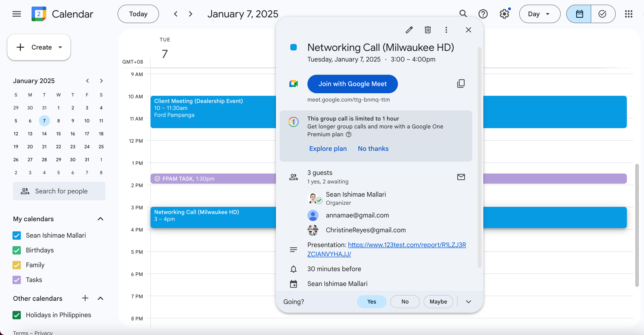644x335 pixels.
Task: Go to previous day with left arrow
Action: tap(176, 14)
